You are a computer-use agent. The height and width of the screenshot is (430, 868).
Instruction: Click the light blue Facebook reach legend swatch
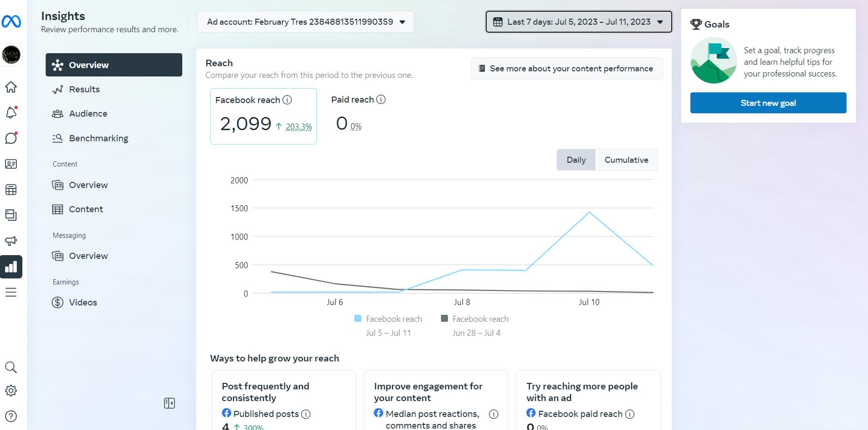point(358,319)
